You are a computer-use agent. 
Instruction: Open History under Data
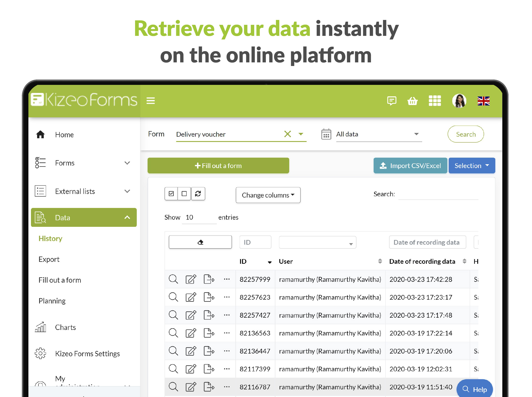click(x=50, y=238)
